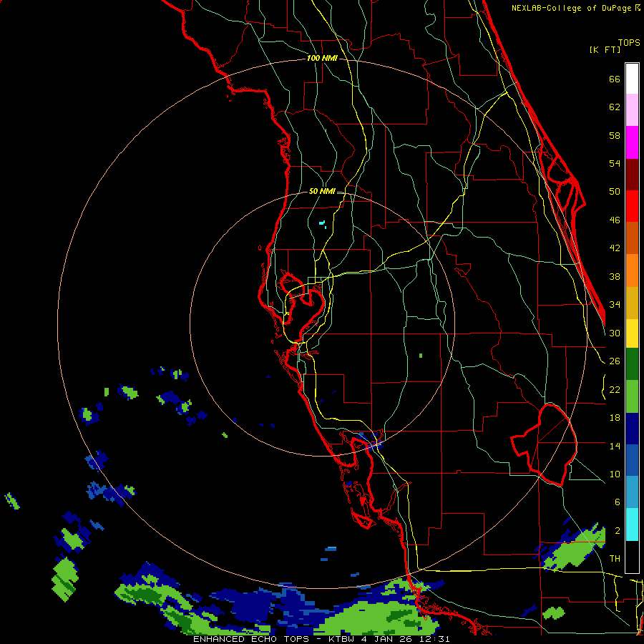The width and height of the screenshot is (644, 644).
Task: Click the 58 value on the legend
Action: [x=615, y=135]
